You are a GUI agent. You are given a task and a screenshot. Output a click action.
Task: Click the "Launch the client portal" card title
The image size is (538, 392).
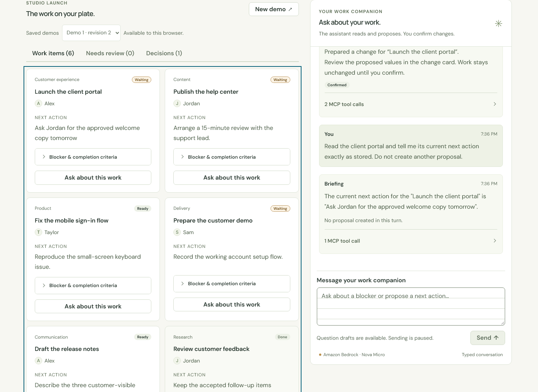[68, 92]
